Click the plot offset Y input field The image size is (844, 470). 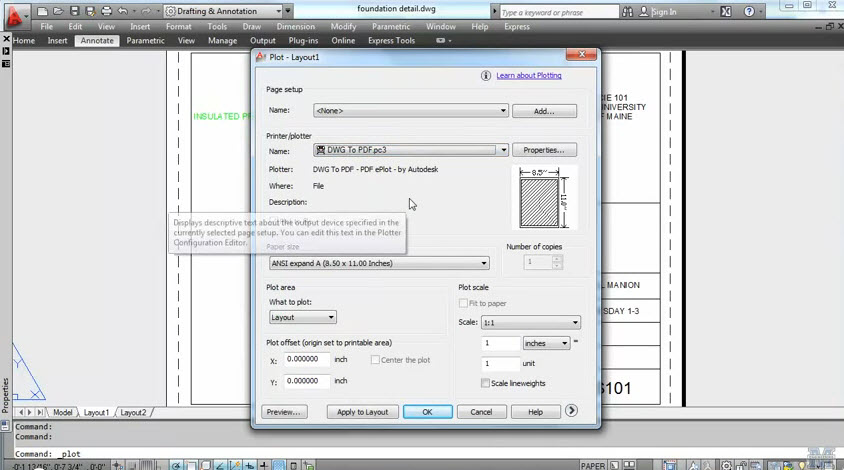pos(307,381)
